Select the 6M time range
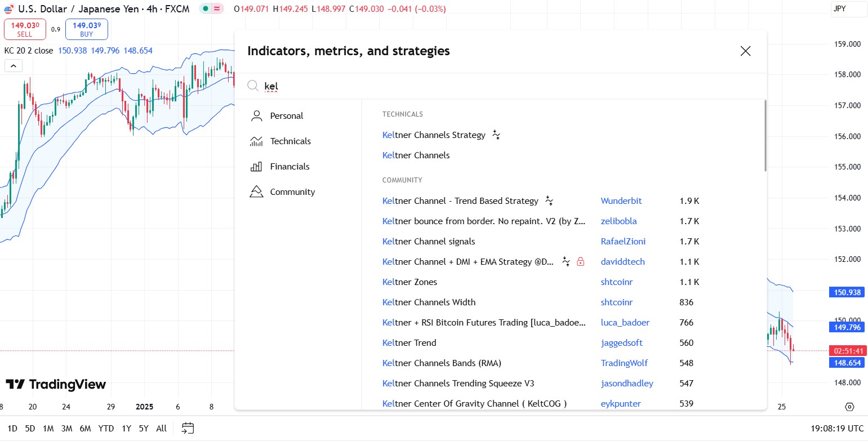Screen dimensions: 868x441 85,429
